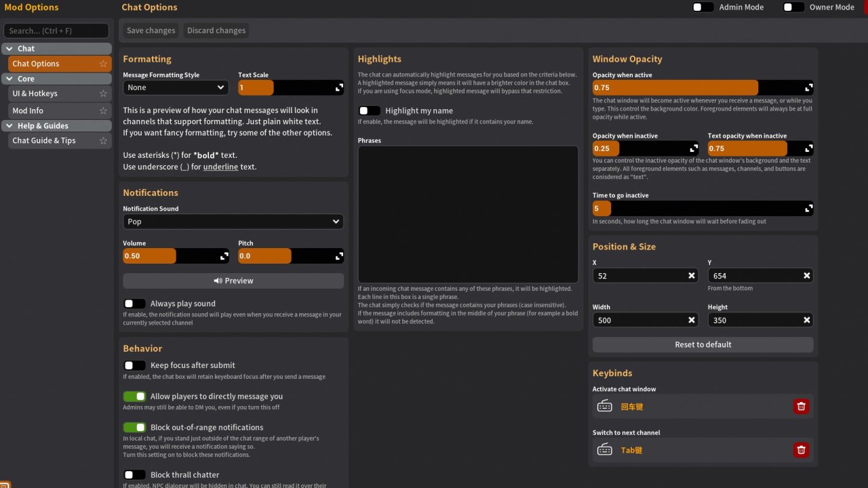Delete the Switch to next channel keybind
The height and width of the screenshot is (488, 868).
click(801, 450)
